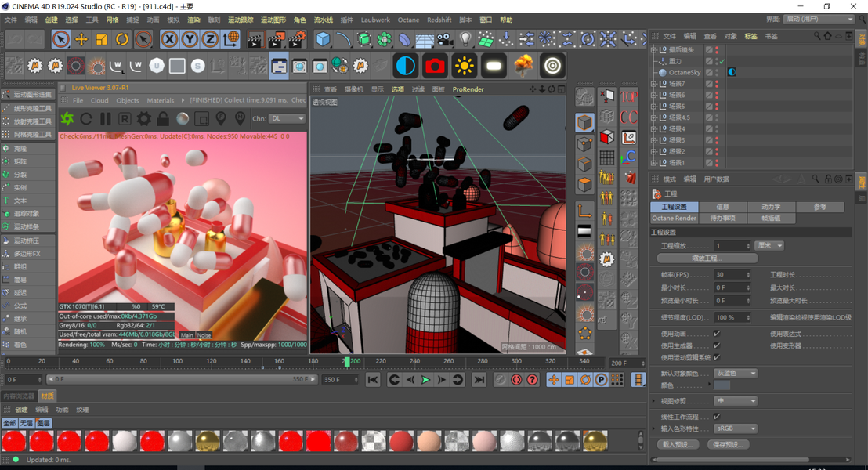Toggle 使用运动剪辑系统 checkbox

click(717, 357)
